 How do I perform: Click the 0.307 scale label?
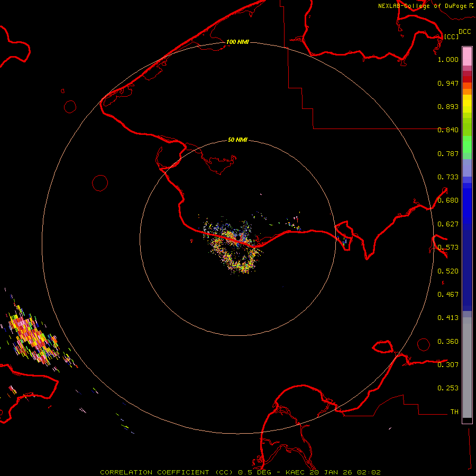448,364
